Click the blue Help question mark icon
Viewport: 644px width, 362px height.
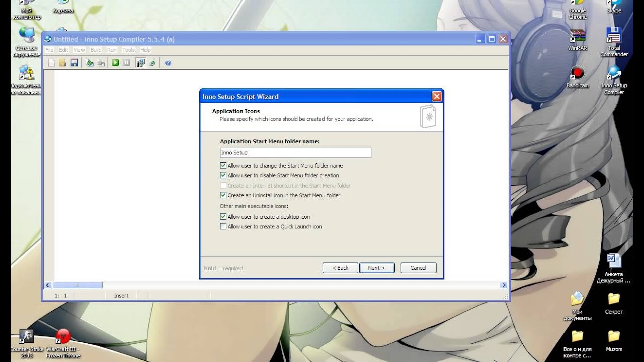[168, 63]
